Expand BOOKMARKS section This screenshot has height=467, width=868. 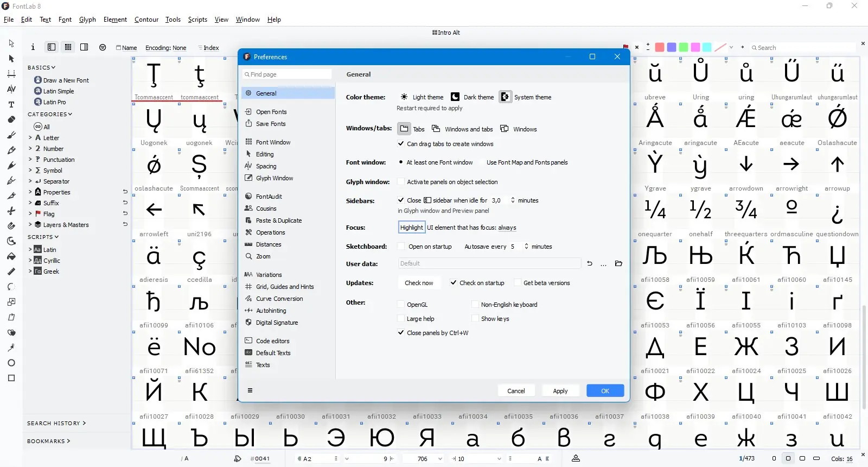click(x=49, y=441)
